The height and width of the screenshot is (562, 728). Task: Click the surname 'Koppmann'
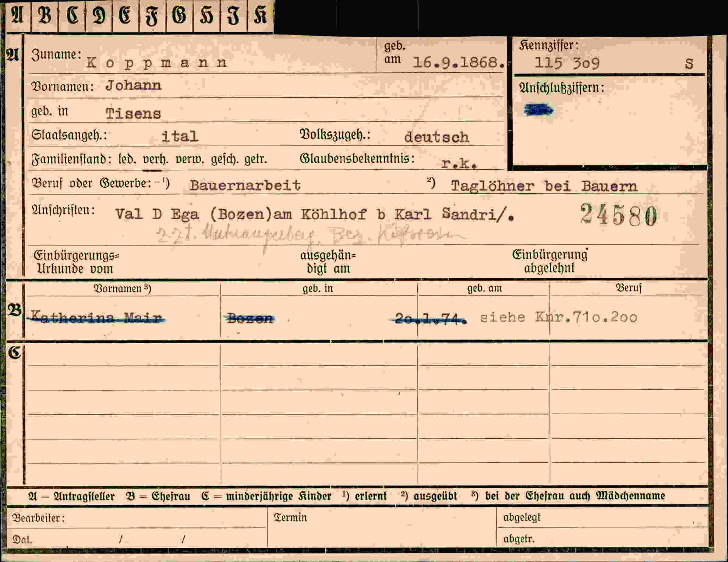(x=157, y=63)
